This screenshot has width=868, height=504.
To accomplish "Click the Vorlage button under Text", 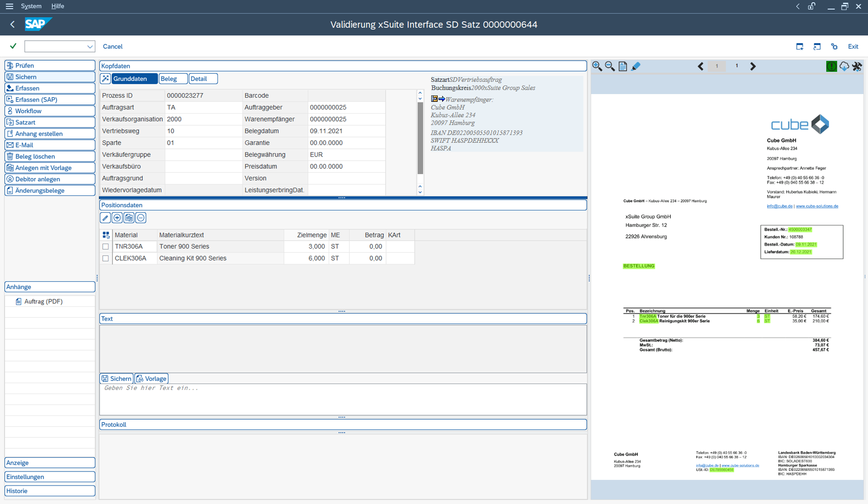I will (151, 379).
